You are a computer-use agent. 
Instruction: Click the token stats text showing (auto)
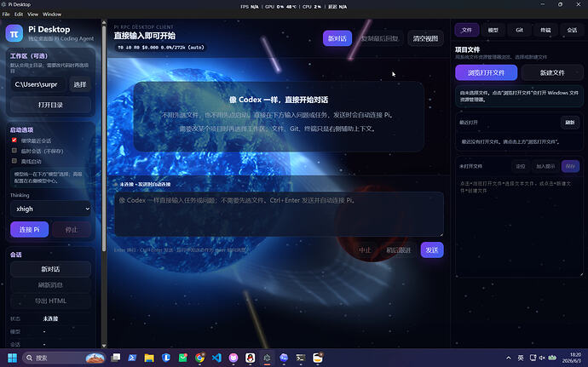point(160,48)
